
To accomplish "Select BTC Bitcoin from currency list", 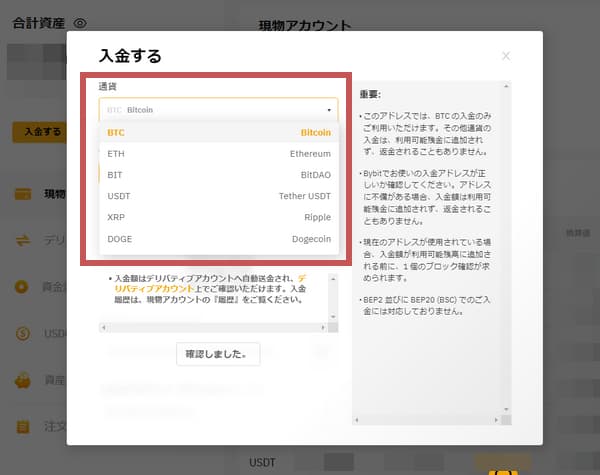I will point(219,132).
